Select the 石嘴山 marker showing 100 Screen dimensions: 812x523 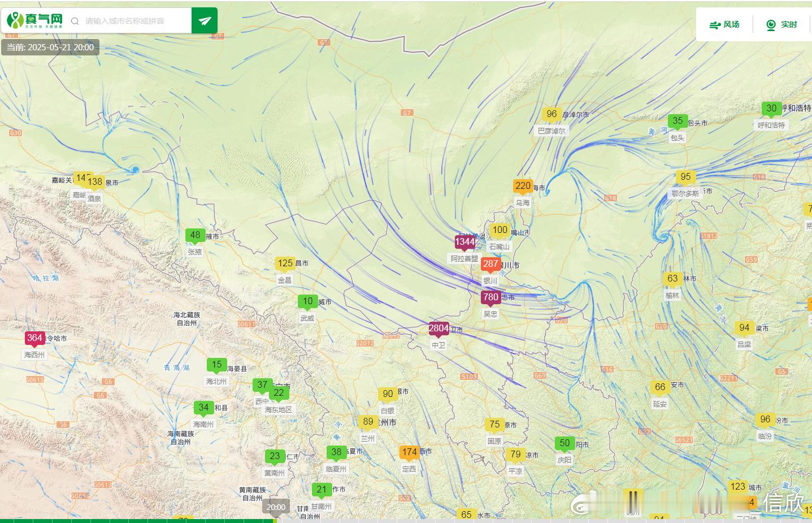500,231
